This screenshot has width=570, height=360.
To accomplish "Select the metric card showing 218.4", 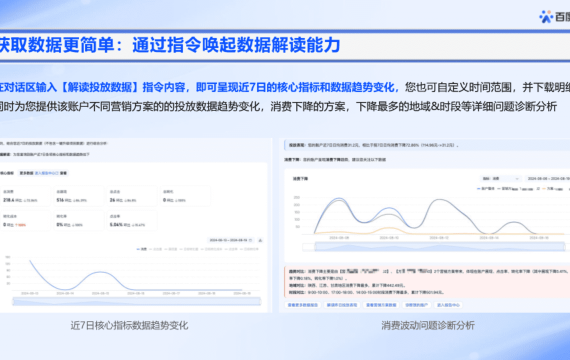I will coord(25,196).
